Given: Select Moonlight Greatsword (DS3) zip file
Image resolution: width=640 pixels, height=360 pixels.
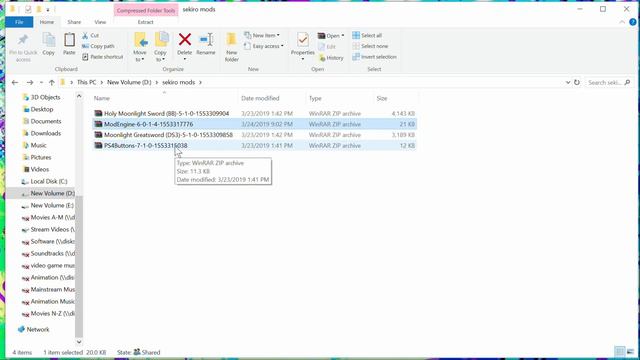Looking at the screenshot, I should (255, 135).
